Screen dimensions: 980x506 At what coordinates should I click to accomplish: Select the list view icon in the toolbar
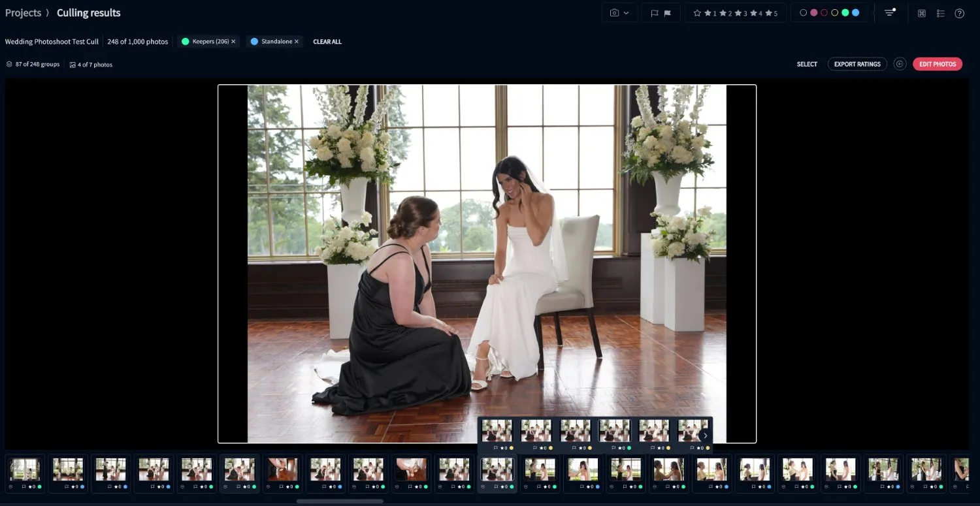[941, 12]
